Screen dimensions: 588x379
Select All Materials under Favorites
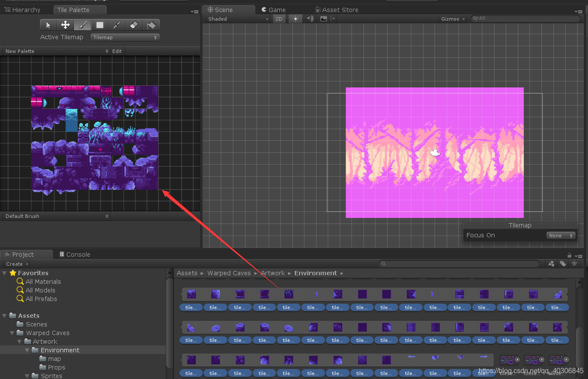tap(43, 282)
